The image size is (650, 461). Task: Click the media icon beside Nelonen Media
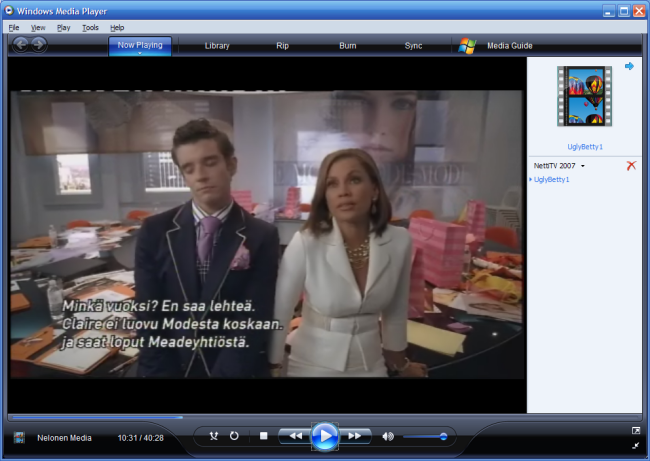click(19, 437)
